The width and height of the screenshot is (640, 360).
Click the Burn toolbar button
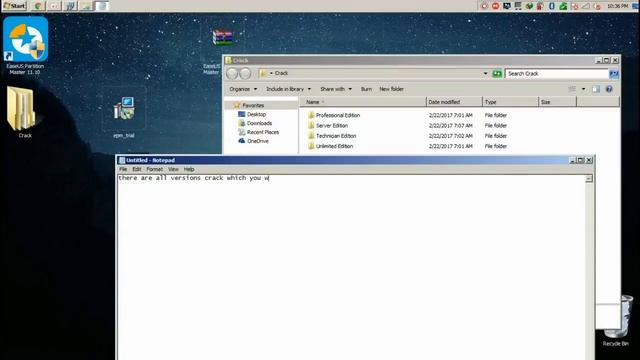tap(366, 89)
